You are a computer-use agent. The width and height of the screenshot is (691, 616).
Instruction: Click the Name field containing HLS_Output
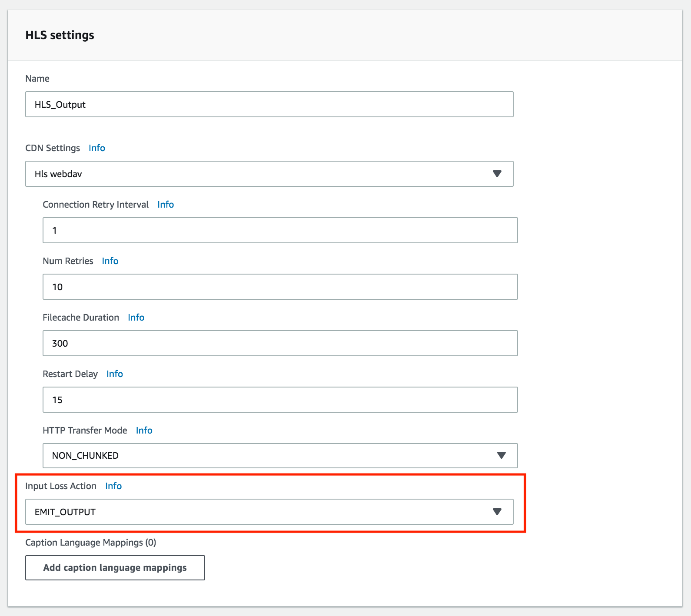[269, 104]
